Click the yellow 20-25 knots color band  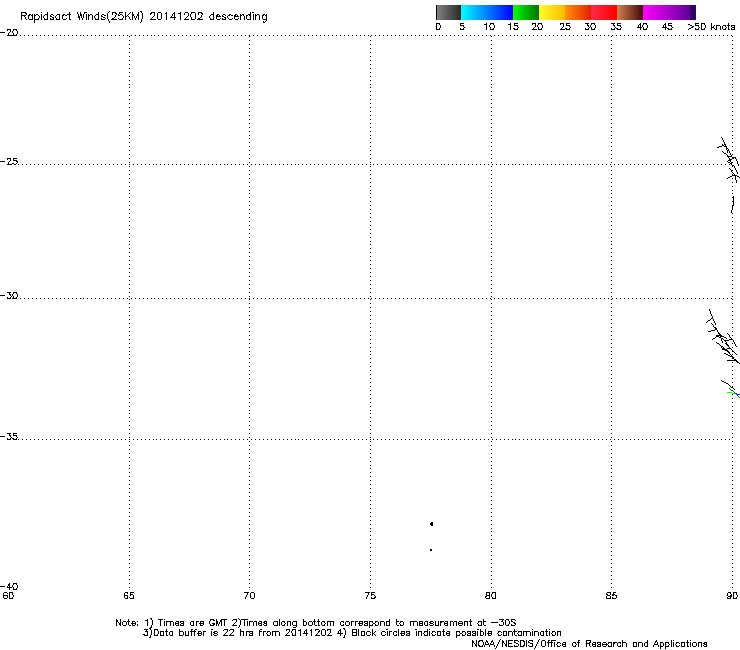tap(552, 12)
